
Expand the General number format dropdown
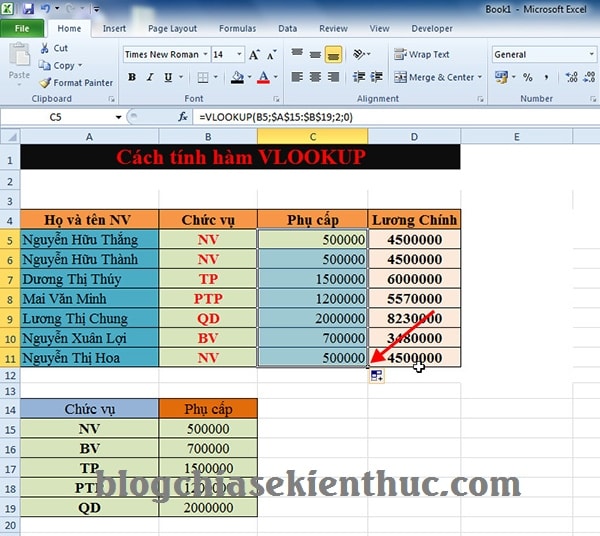click(x=592, y=54)
